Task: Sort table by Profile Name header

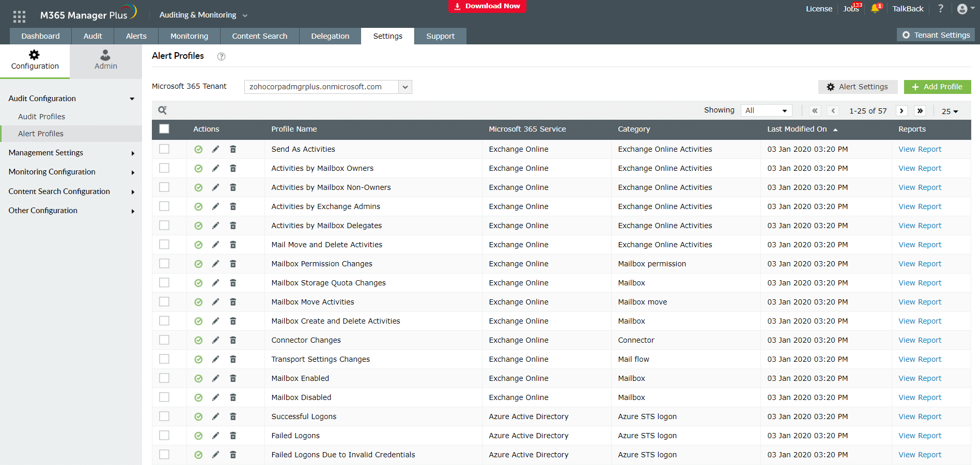Action: pyautogui.click(x=294, y=129)
